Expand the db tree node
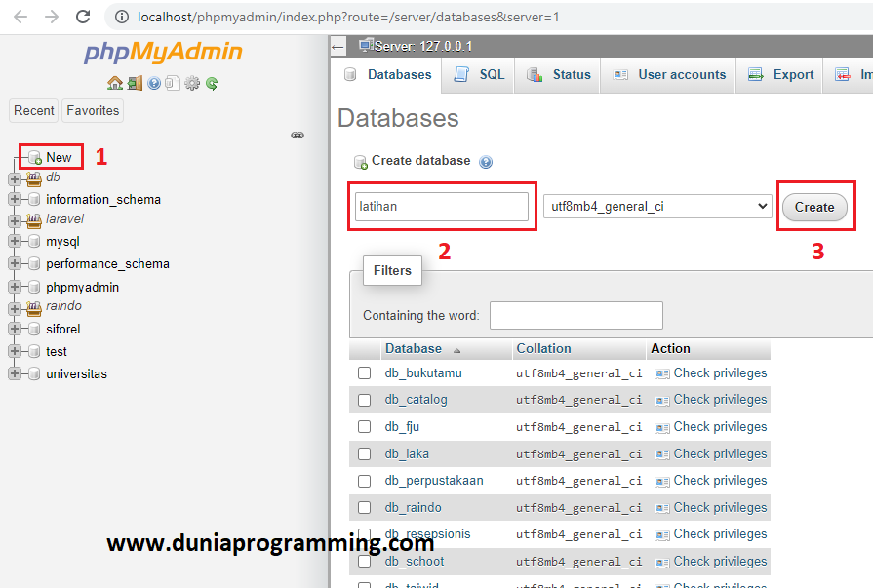The height and width of the screenshot is (588, 873). [x=15, y=179]
